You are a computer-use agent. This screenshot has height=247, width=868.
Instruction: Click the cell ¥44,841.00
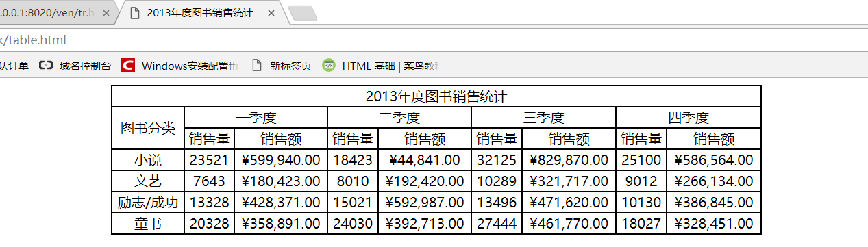425,160
